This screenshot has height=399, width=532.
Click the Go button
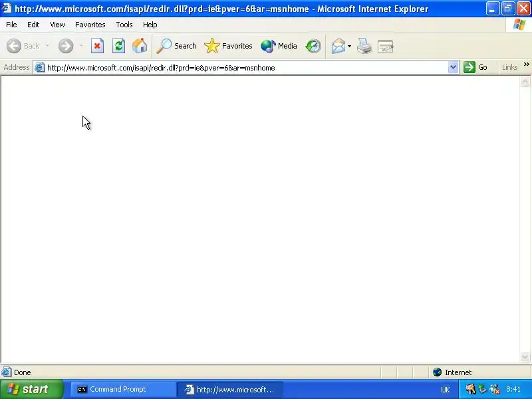pos(475,67)
